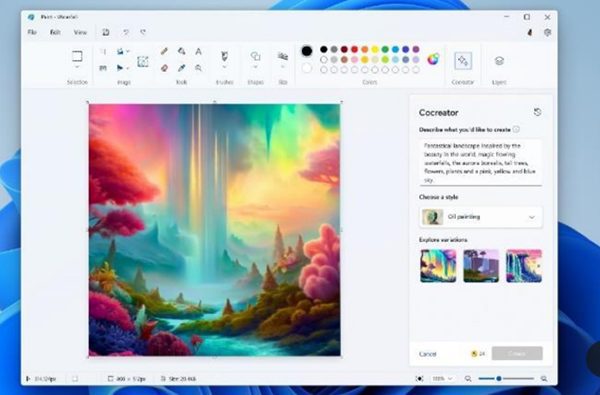
Task: Select the large black Color 1 swatch
Action: pyautogui.click(x=307, y=51)
